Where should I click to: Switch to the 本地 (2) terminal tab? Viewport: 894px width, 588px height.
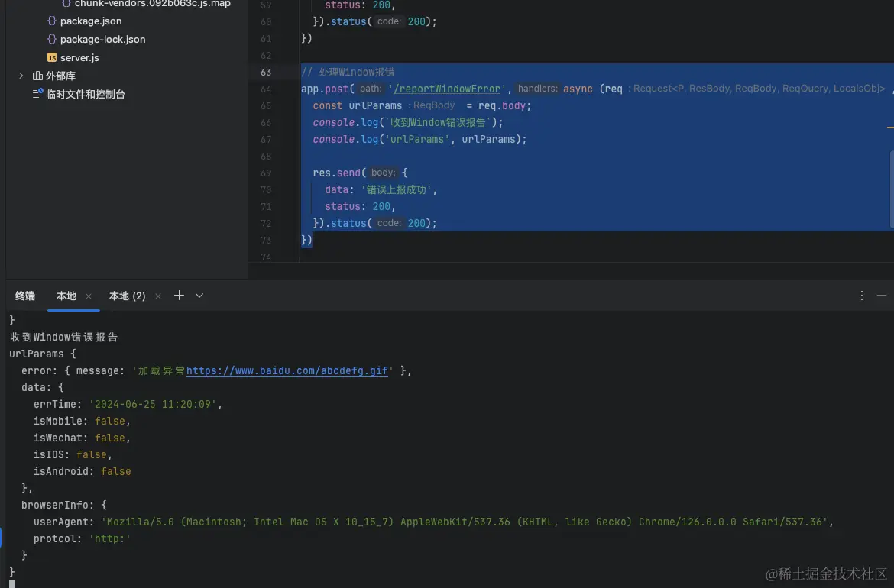point(127,296)
